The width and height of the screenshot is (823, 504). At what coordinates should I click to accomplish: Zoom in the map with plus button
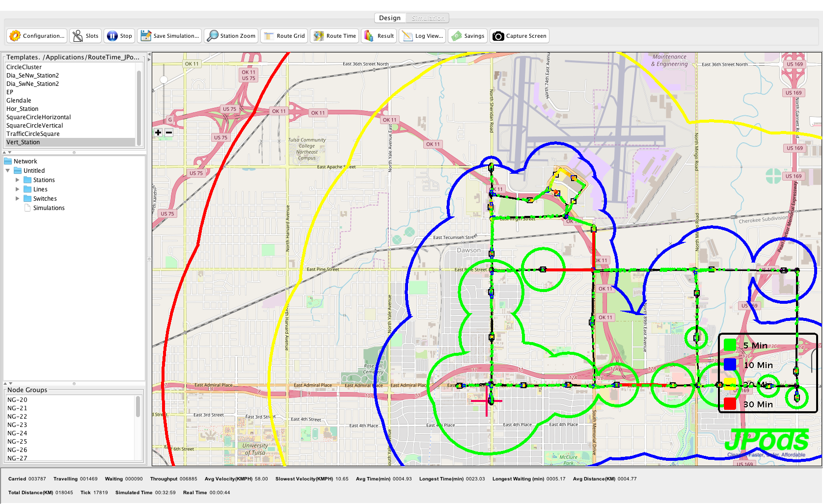(x=158, y=133)
